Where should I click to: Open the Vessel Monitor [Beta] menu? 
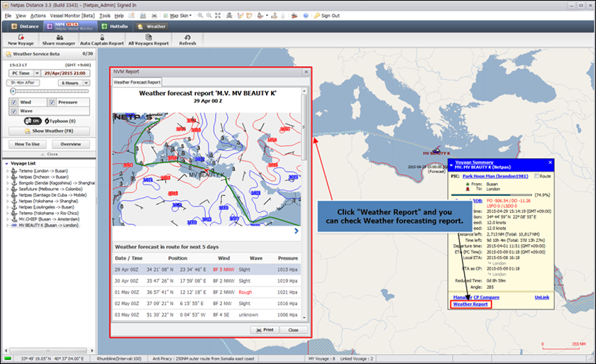tap(72, 16)
